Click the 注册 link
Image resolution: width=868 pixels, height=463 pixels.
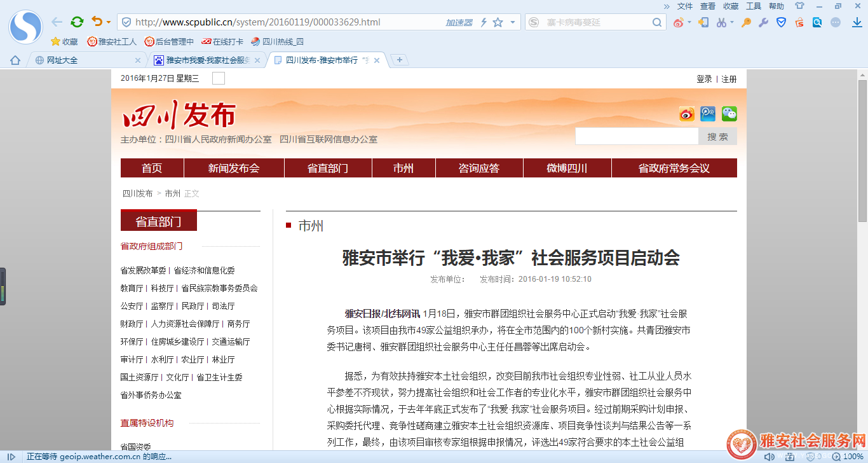point(729,79)
